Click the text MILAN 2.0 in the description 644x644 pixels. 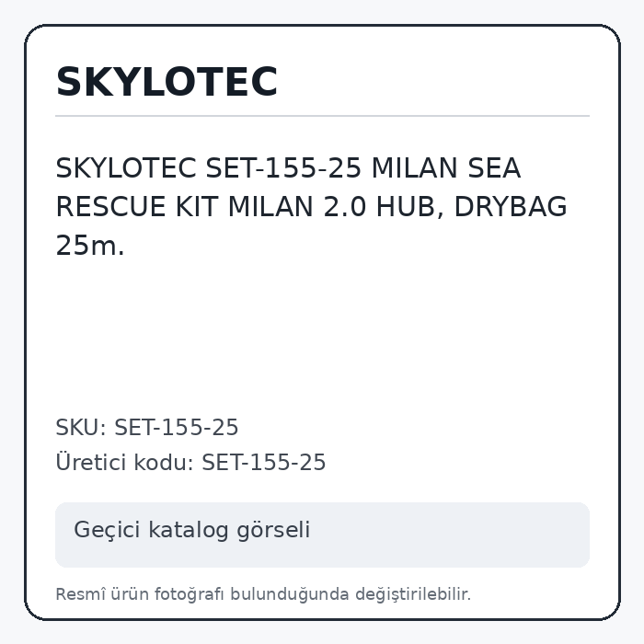point(297,206)
